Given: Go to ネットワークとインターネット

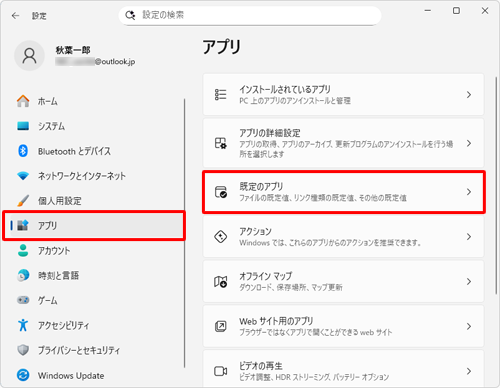Looking at the screenshot, I should (x=97, y=176).
